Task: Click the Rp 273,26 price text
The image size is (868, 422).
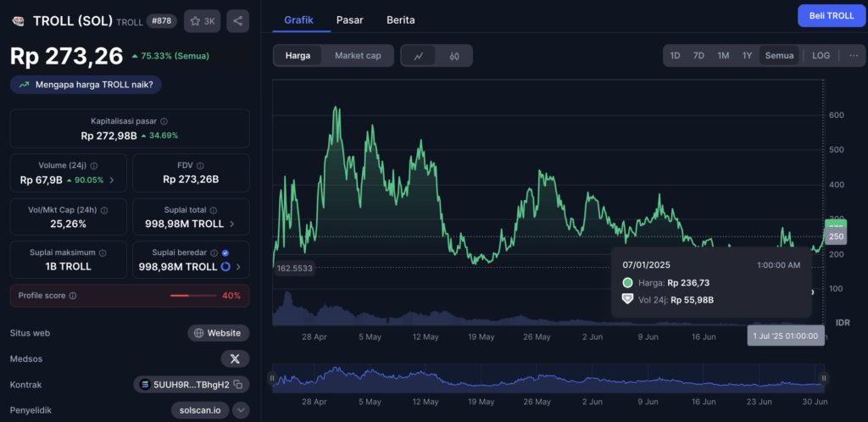Action: coord(66,56)
